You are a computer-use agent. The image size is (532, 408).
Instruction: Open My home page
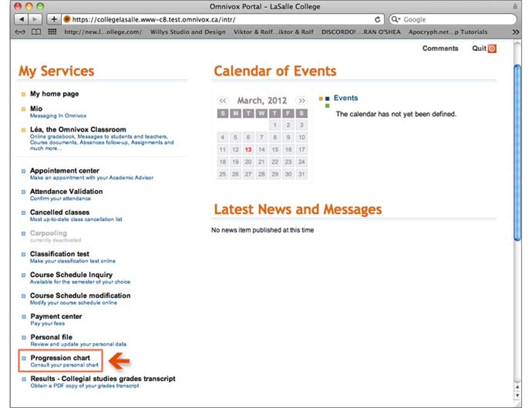point(54,94)
